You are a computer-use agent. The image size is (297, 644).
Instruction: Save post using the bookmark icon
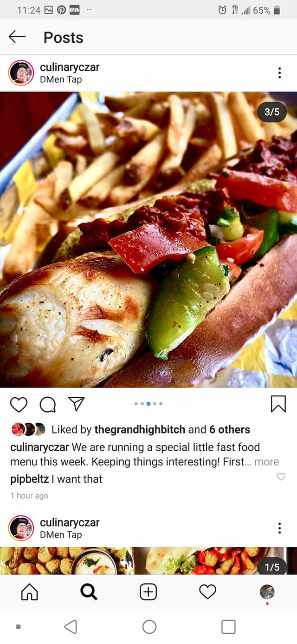[278, 404]
